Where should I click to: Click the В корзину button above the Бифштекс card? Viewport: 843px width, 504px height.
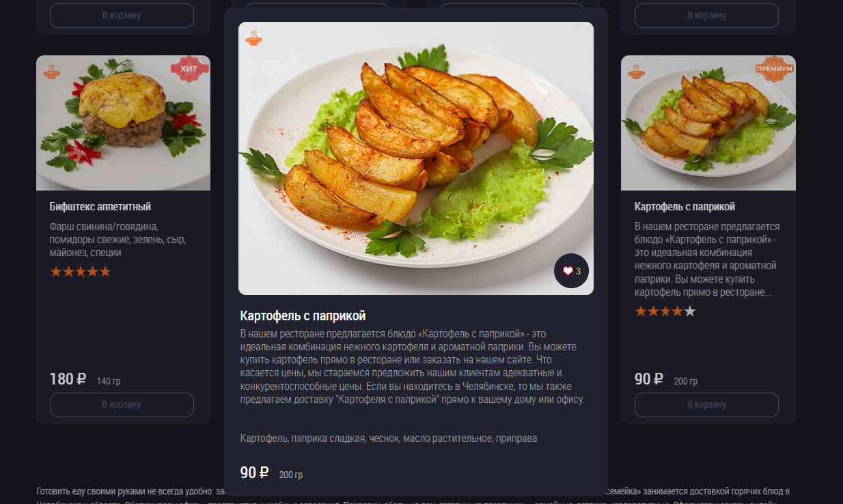click(x=122, y=15)
